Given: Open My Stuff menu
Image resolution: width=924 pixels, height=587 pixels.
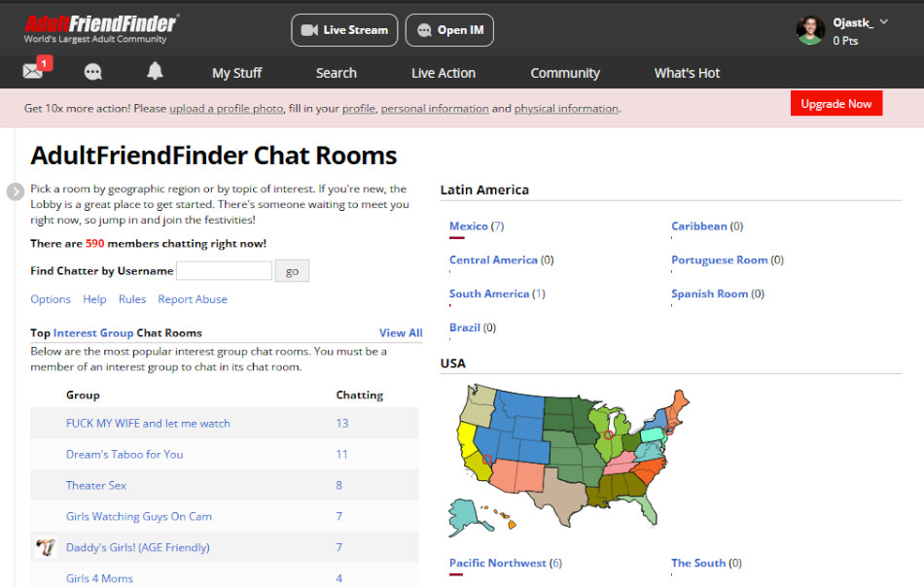Looking at the screenshot, I should pyautogui.click(x=237, y=73).
